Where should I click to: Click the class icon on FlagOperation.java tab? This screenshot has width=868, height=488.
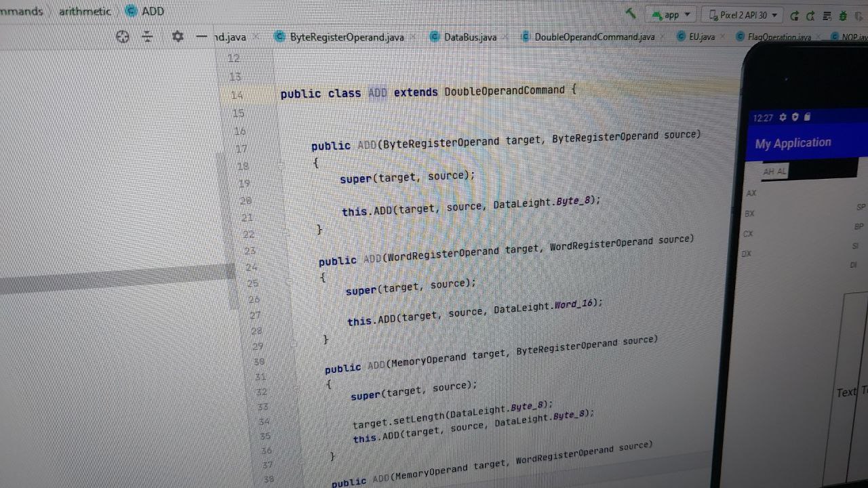tap(741, 37)
